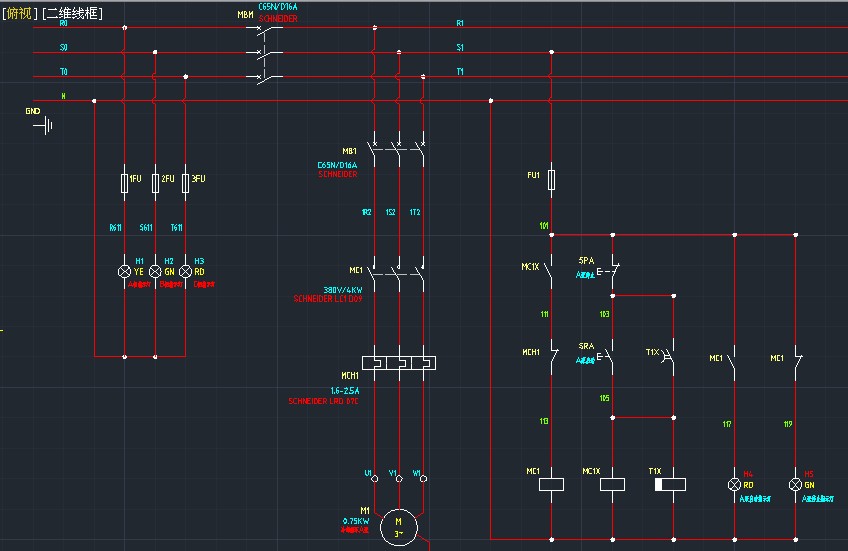This screenshot has width=848, height=551.
Task: Click the MC1X relay coil symbol
Action: click(x=612, y=484)
